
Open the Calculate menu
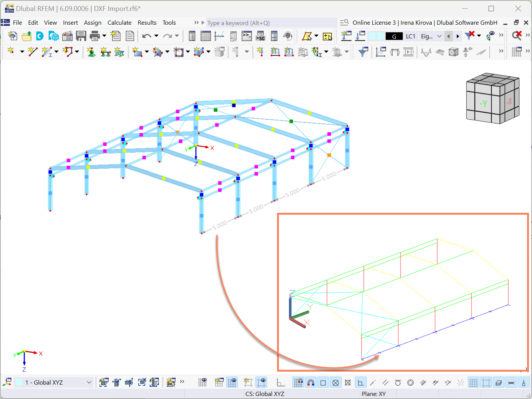pos(119,22)
